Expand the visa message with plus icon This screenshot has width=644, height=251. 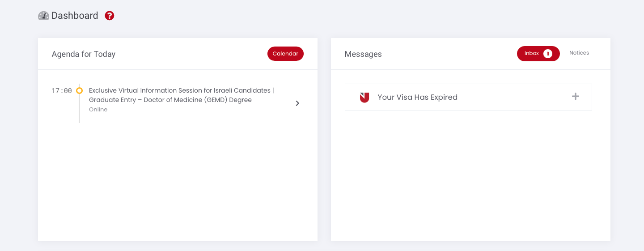tap(576, 97)
